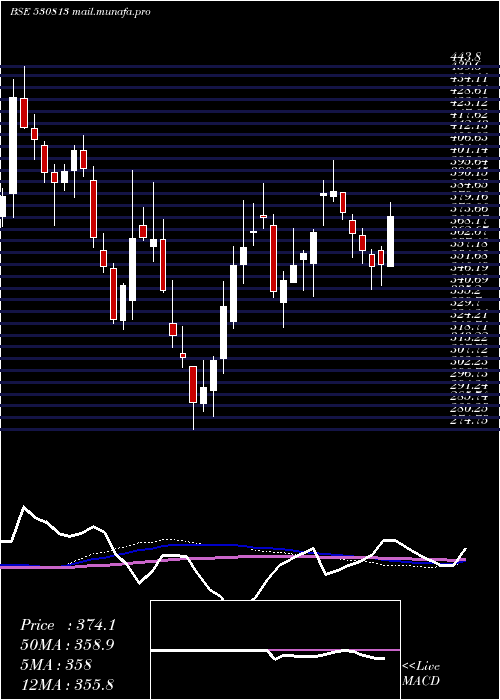
Task: Click the 291.24 price axis label
Action: (x=469, y=385)
